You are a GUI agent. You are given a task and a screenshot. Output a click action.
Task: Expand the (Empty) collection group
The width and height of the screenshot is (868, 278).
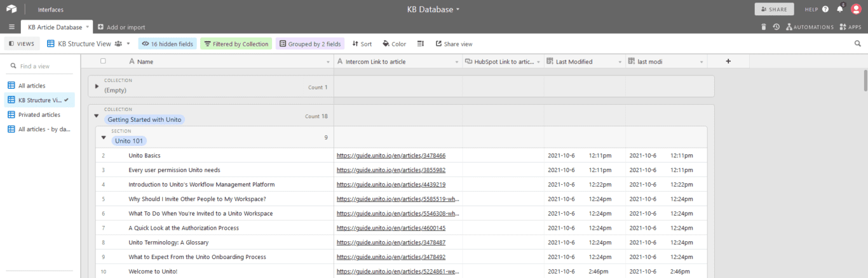click(x=97, y=86)
